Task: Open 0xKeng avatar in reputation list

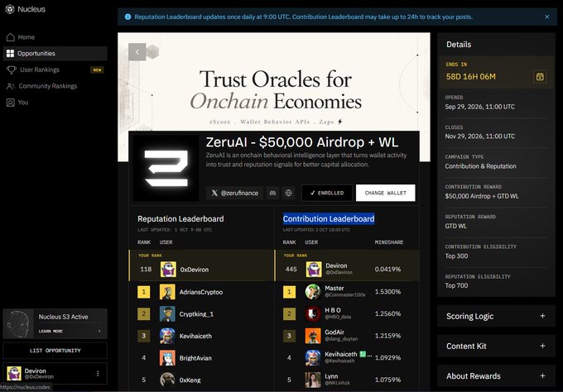Action: [167, 380]
